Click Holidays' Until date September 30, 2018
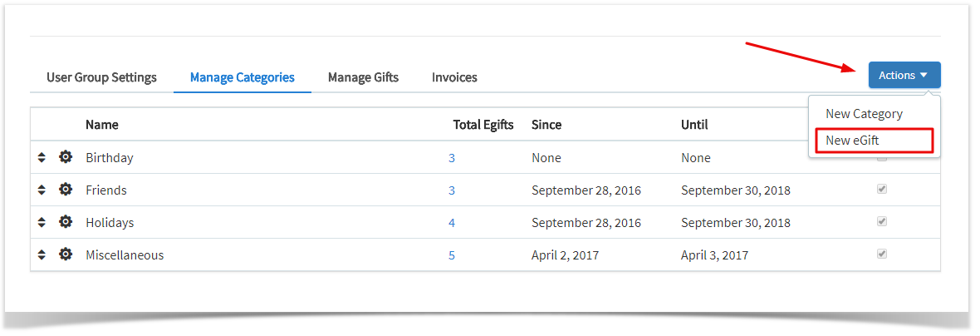The image size is (980, 336). pyautogui.click(x=736, y=223)
